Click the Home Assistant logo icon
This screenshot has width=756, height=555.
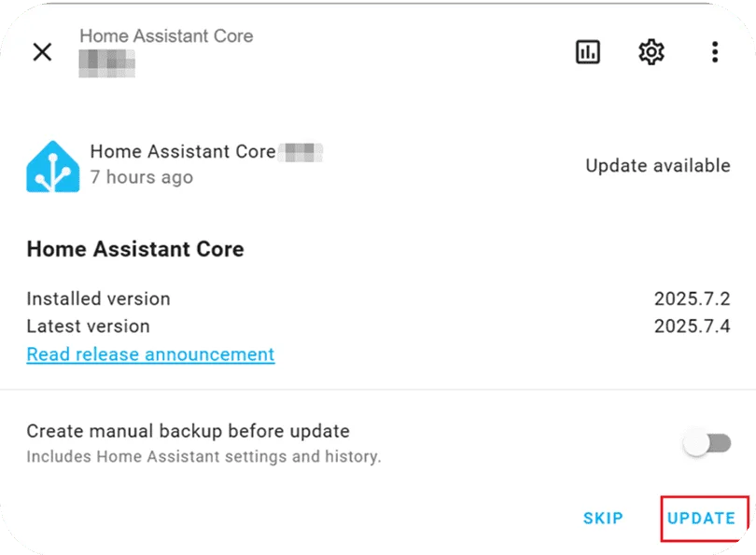point(52,166)
